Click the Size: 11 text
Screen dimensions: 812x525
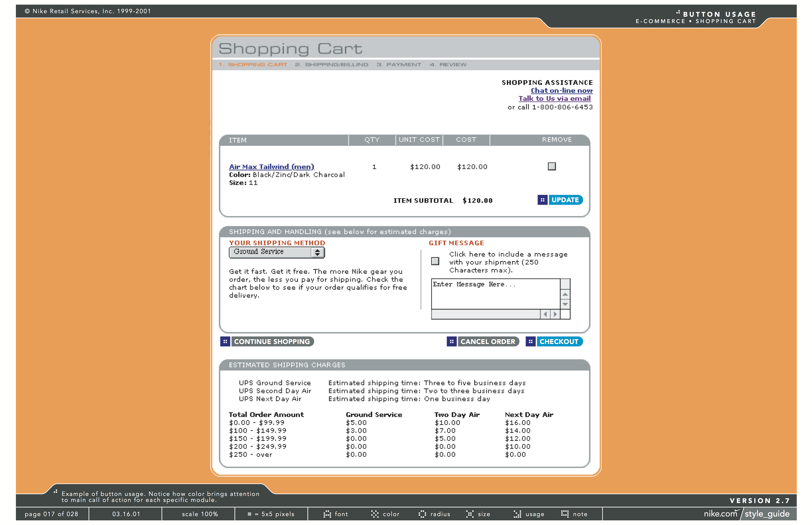click(x=243, y=183)
